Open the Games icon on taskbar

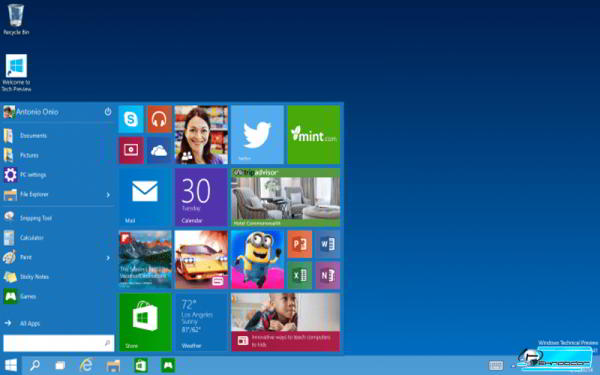pos(168,365)
